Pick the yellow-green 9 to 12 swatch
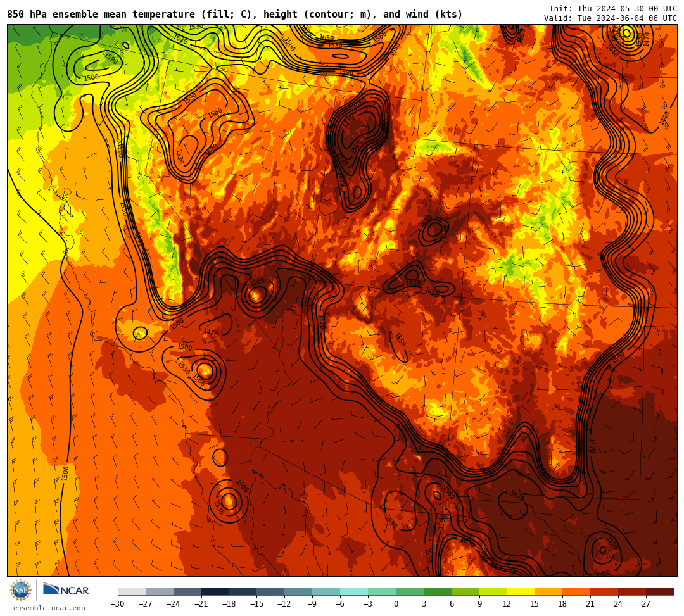The height and width of the screenshot is (616, 684). tap(493, 591)
